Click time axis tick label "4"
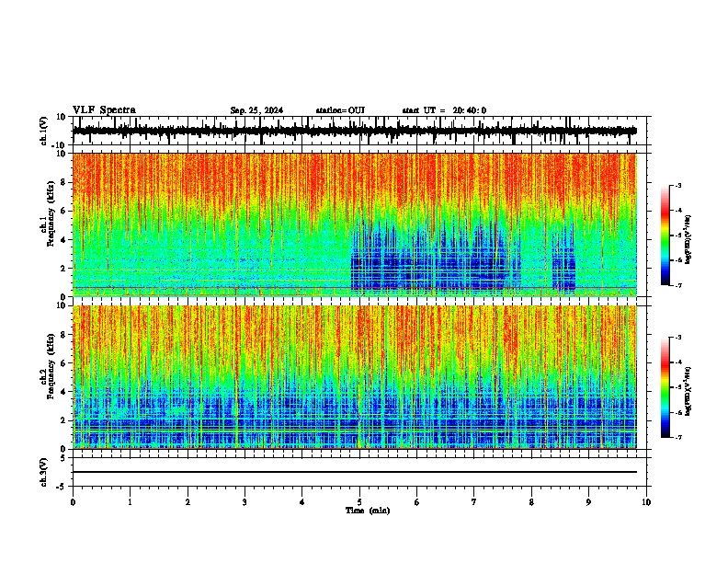 (302, 502)
